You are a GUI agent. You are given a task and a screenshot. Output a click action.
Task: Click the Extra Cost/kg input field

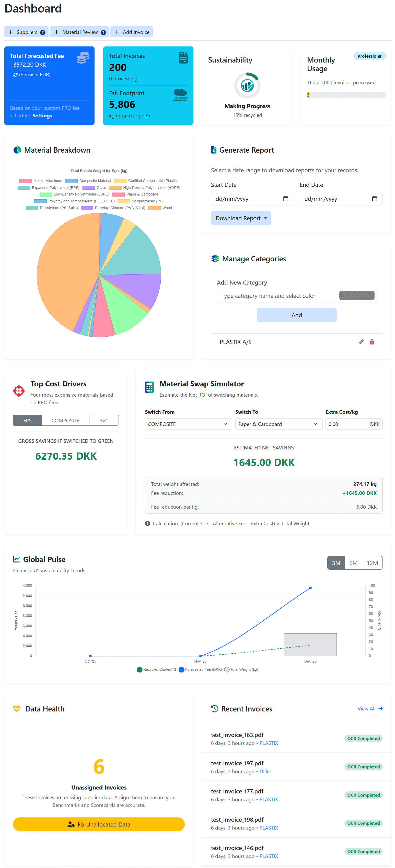(x=346, y=424)
